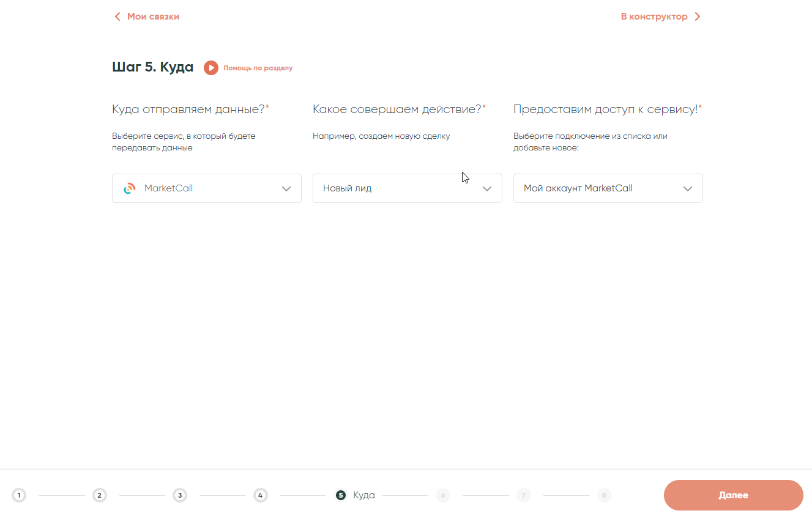Click the arrow of the Новый лид dropdown
Image resolution: width=812 pixels, height=516 pixels.
pyautogui.click(x=487, y=189)
